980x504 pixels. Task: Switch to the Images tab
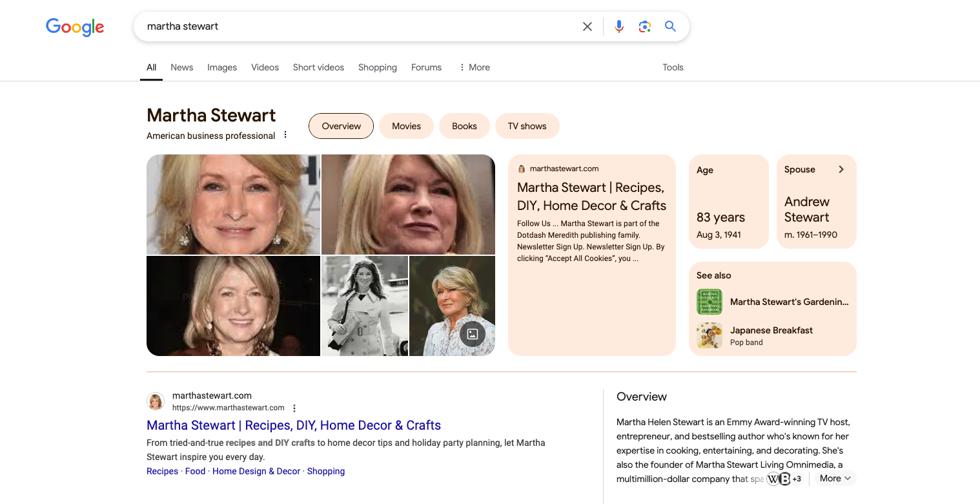[222, 67]
